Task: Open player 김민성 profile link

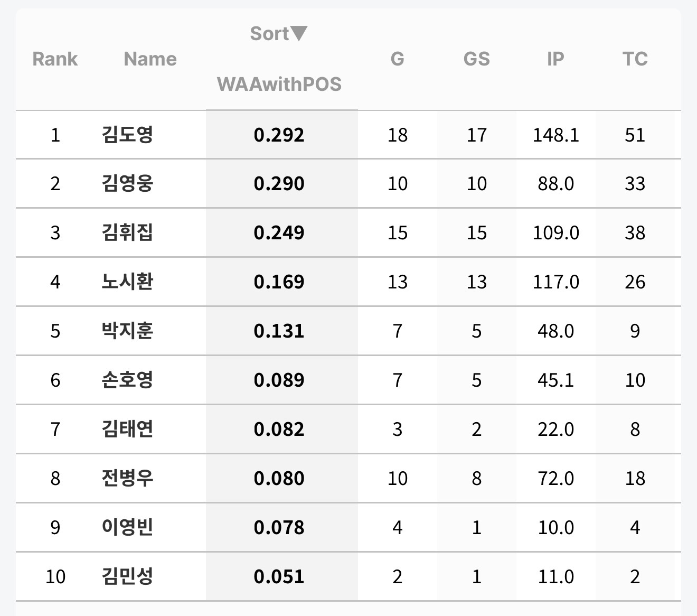Action: pyautogui.click(x=127, y=577)
